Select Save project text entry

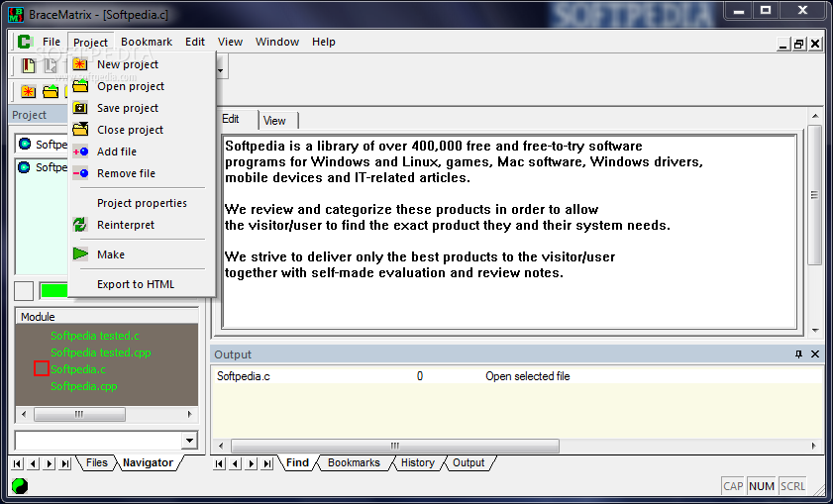(128, 108)
